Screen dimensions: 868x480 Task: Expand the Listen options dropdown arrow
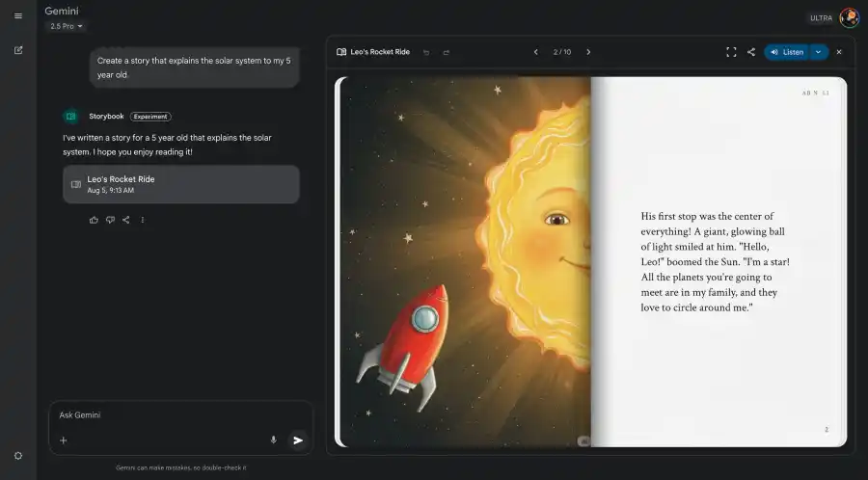(x=818, y=52)
